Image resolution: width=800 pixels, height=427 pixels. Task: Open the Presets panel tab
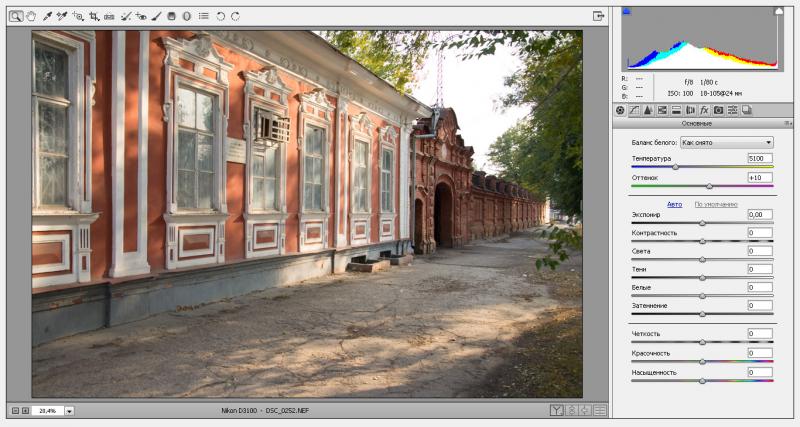[732, 110]
